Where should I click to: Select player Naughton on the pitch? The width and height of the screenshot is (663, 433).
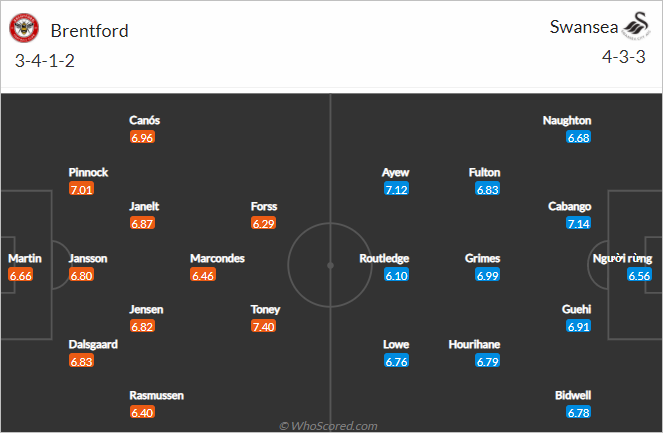coord(567,121)
